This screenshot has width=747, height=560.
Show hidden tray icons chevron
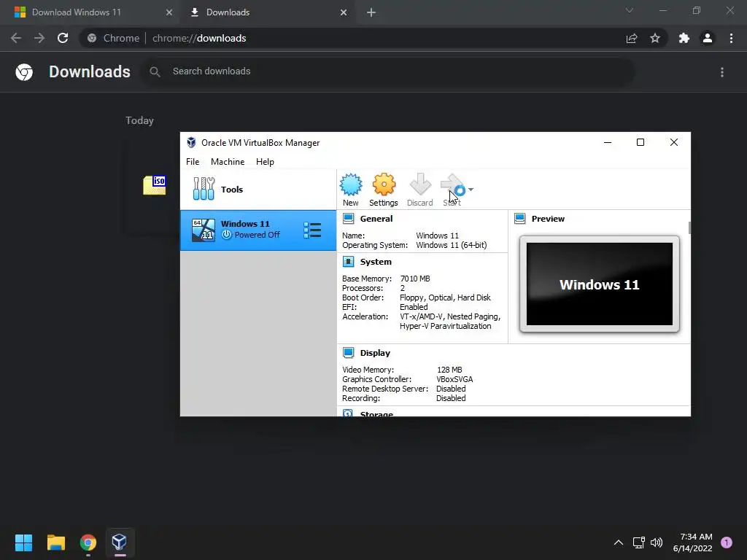tap(619, 542)
